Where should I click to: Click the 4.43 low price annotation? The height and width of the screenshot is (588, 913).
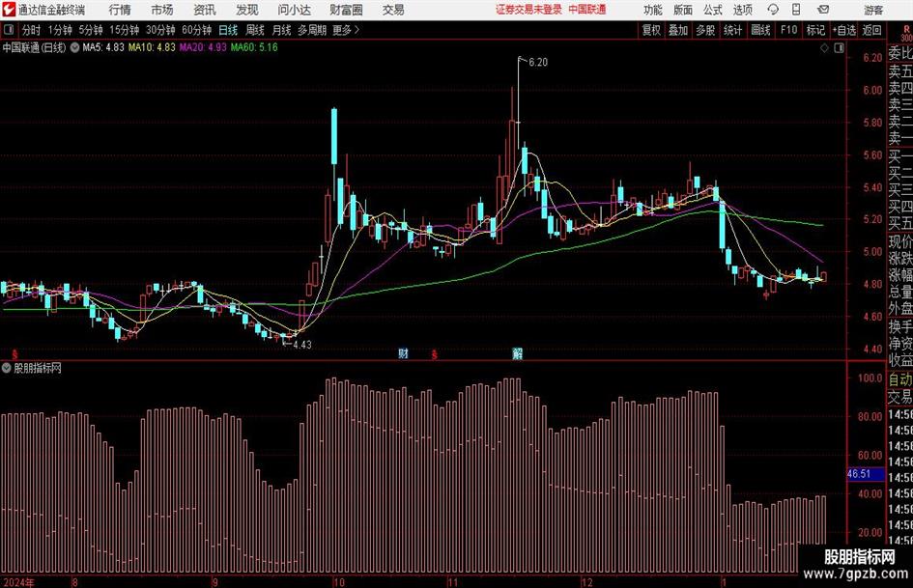point(302,345)
